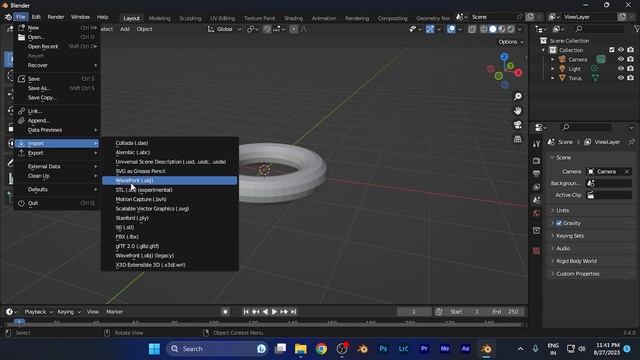Choose Collada (.dae) import option
This screenshot has height=360, width=640.
click(169, 143)
